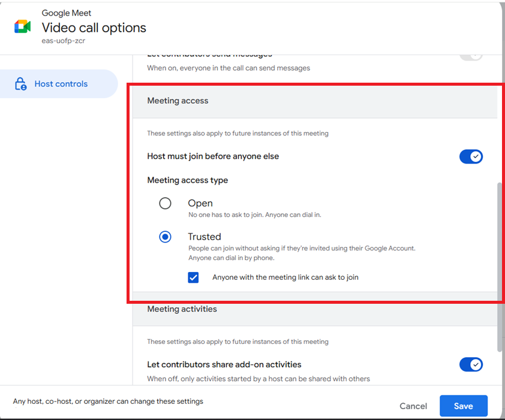Image resolution: width=505 pixels, height=420 pixels.
Task: Toggle the send messages switch at top
Action: pyautogui.click(x=471, y=55)
